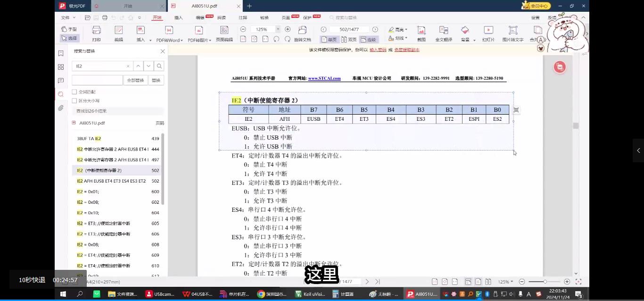The image size is (644, 301).
Task: Enable the 全词匹配 whole-word match checkbox
Action: (74, 92)
